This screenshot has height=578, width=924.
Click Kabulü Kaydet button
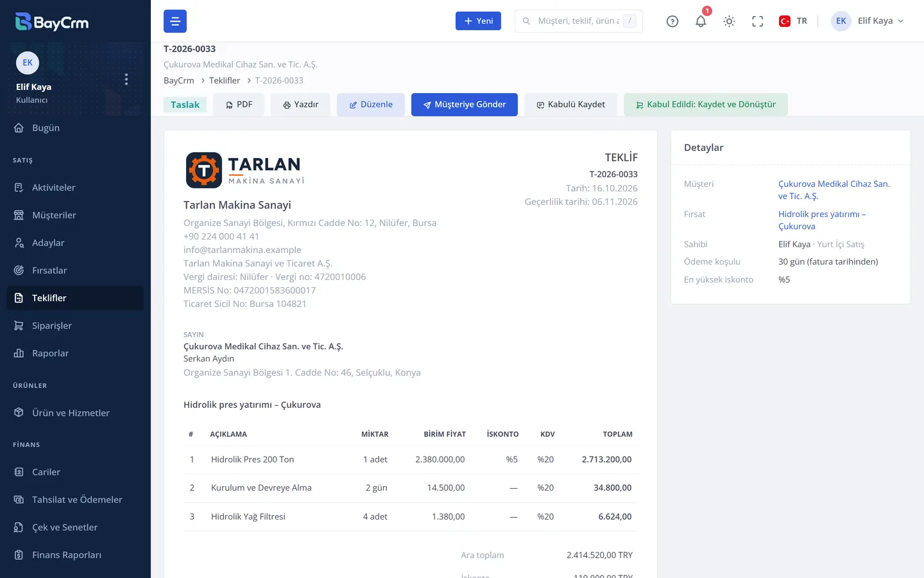coord(570,105)
